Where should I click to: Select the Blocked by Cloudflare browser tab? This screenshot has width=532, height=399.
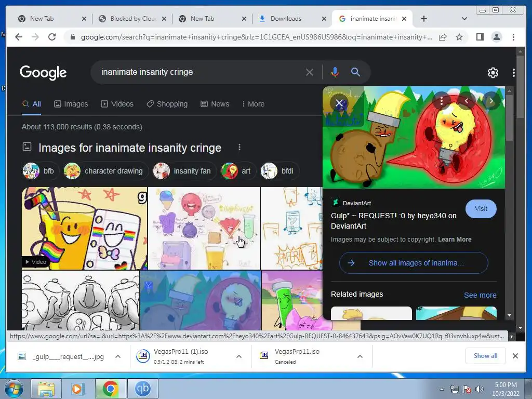[x=132, y=19]
